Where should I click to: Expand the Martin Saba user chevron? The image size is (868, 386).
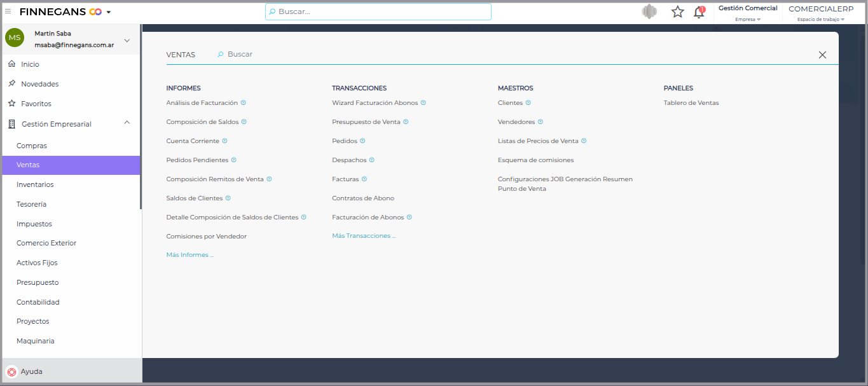click(127, 41)
